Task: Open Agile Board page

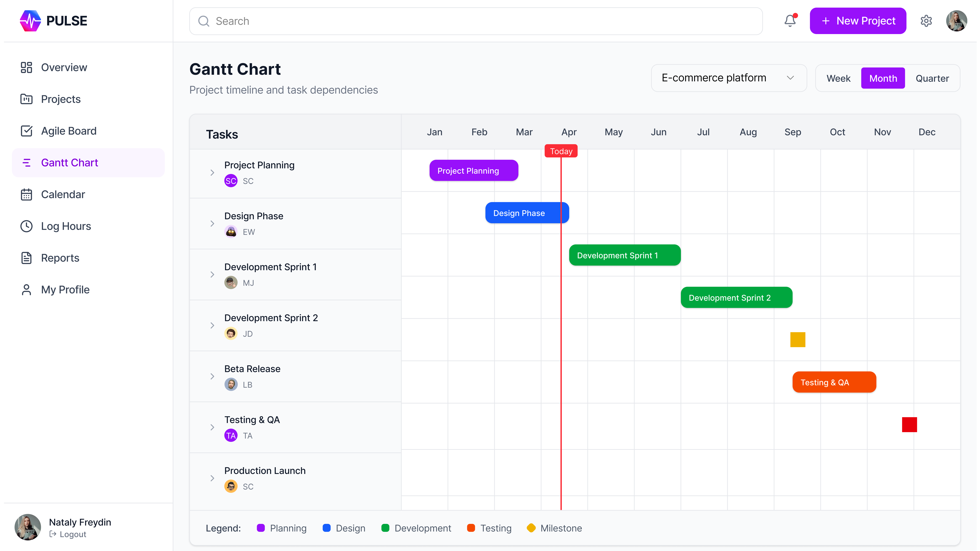Action: 88,131
